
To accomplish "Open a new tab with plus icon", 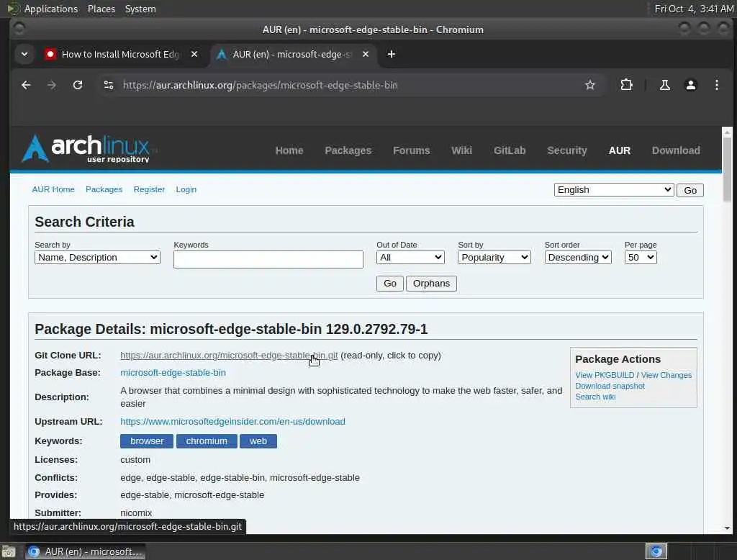I will click(391, 54).
